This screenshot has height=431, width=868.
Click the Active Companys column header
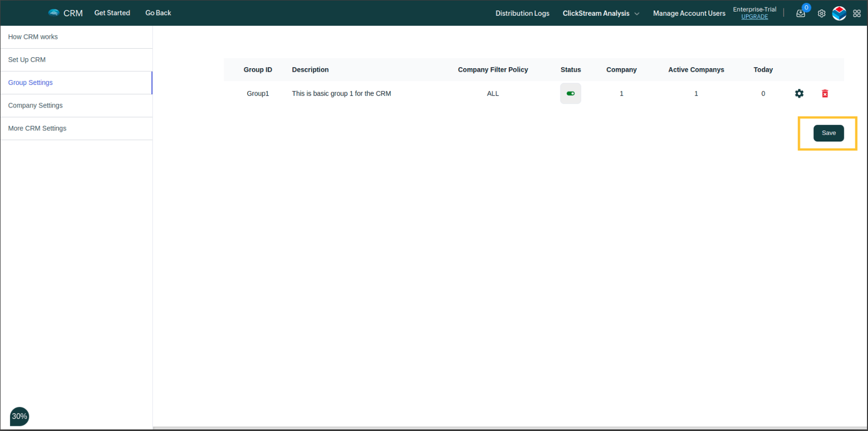696,70
